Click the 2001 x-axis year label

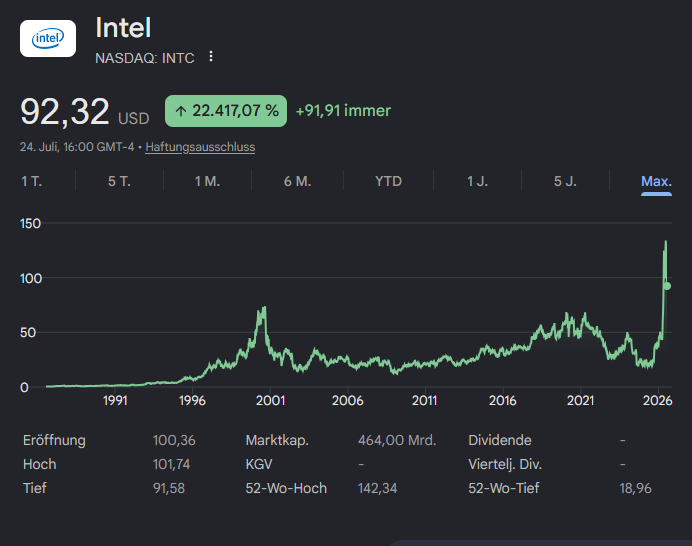(x=270, y=400)
